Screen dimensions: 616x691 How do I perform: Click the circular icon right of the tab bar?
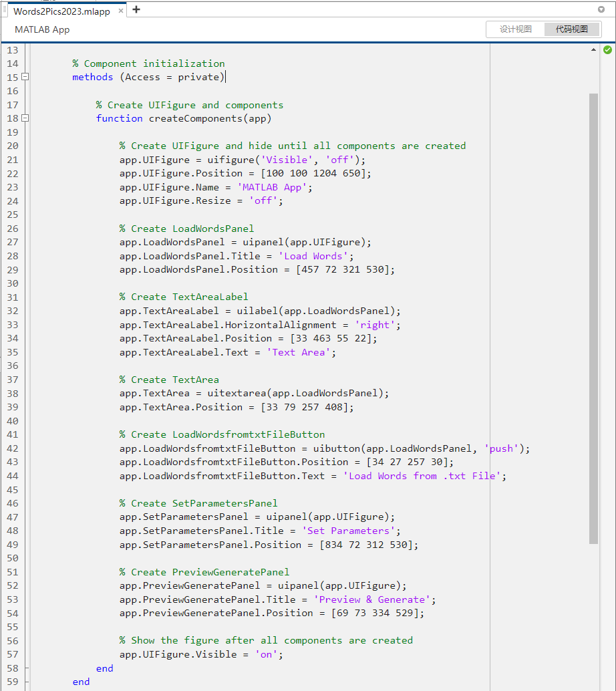[603, 11]
